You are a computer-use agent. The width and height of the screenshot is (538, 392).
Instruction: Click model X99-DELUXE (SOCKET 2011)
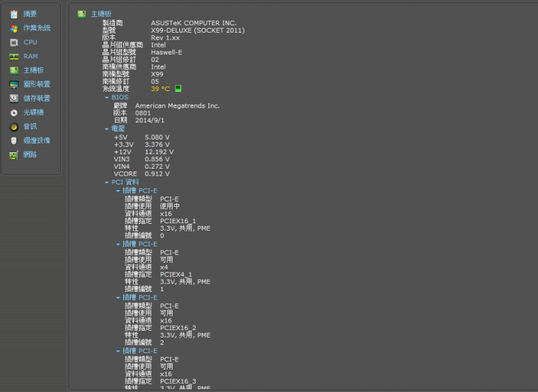tap(197, 30)
